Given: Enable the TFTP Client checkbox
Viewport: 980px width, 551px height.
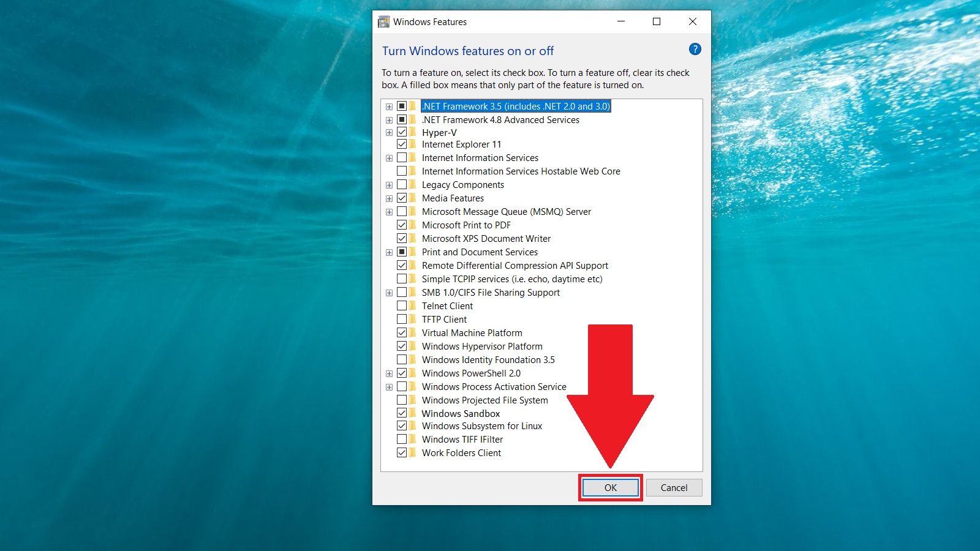Looking at the screenshot, I should (x=402, y=319).
